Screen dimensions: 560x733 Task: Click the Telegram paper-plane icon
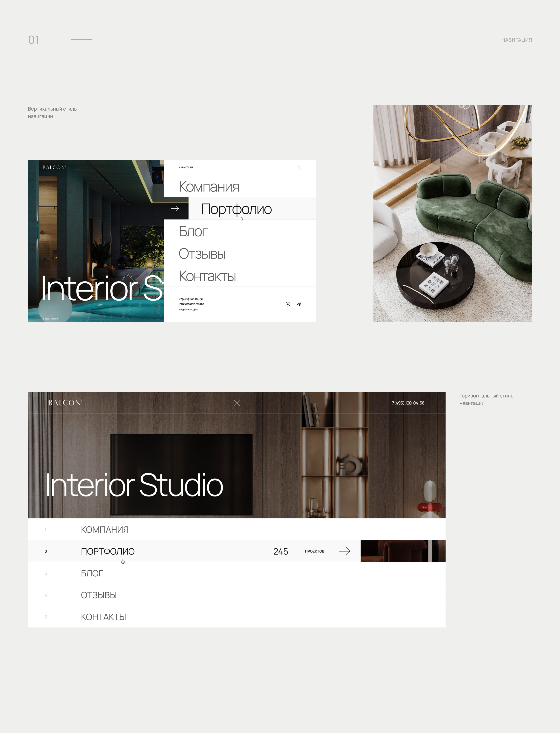[x=299, y=304]
